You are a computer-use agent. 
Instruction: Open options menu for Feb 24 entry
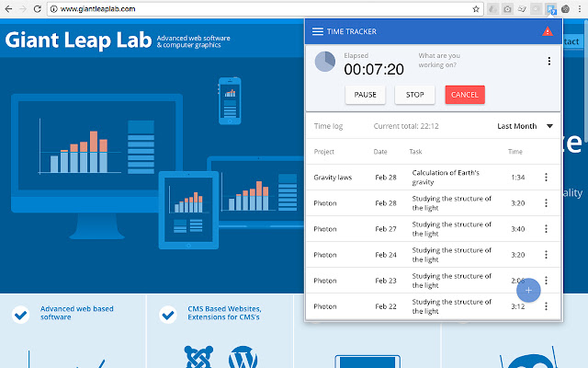[x=546, y=255]
